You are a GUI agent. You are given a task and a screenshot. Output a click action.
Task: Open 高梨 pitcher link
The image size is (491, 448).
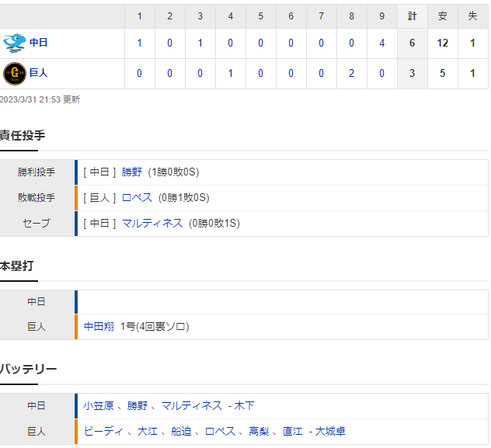pos(259,432)
